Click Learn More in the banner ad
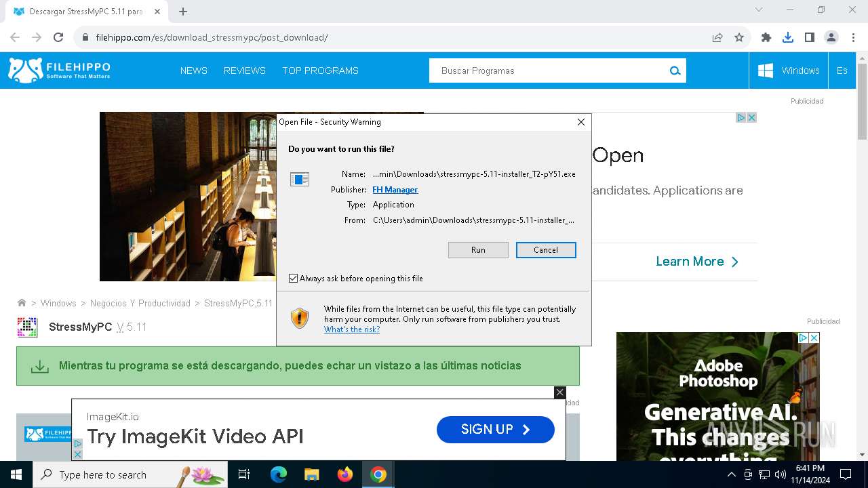The width and height of the screenshot is (868, 488). point(697,262)
